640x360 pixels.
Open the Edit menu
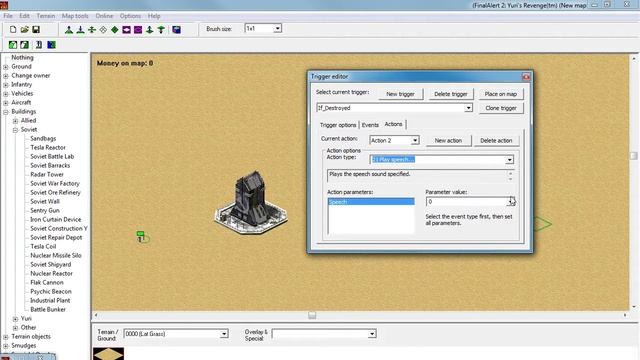coord(24,16)
